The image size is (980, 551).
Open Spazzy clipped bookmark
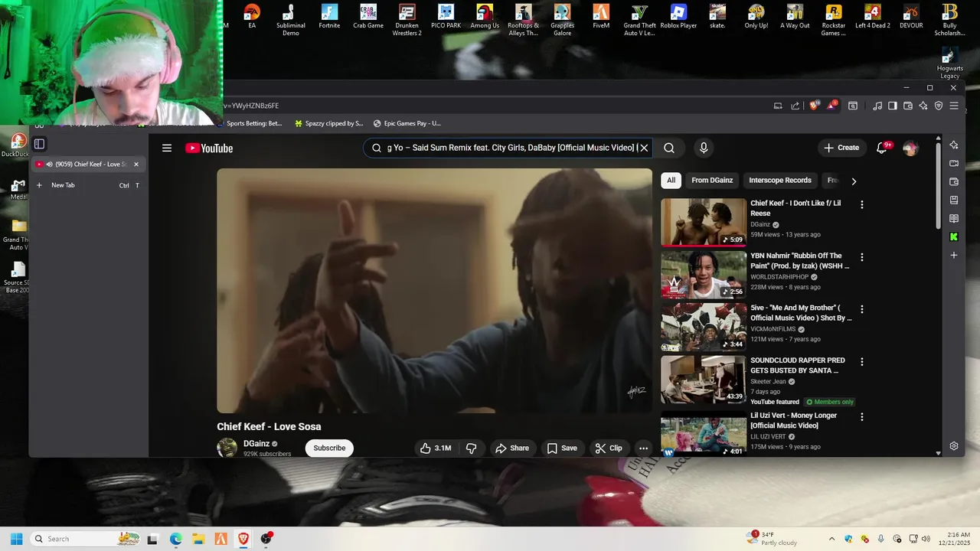point(328,123)
